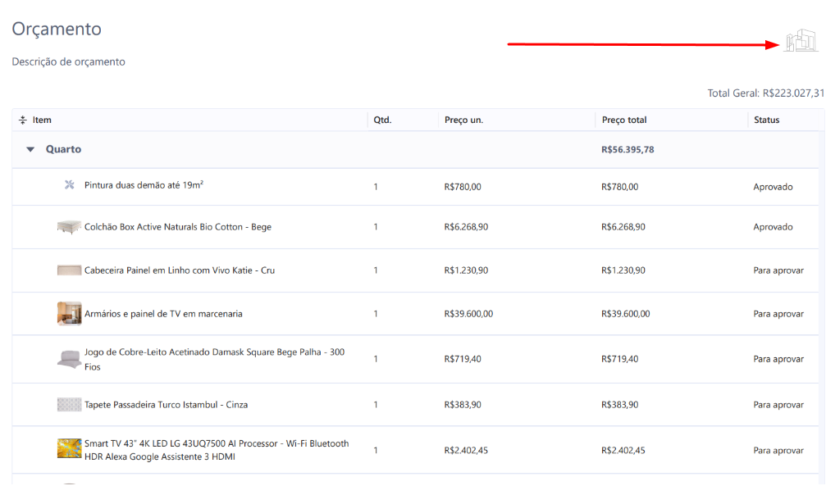826x504 pixels.
Task: Click the building logo icon at top right
Action: click(801, 41)
